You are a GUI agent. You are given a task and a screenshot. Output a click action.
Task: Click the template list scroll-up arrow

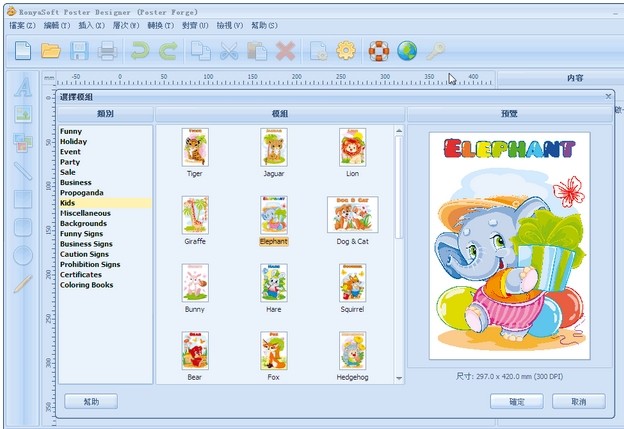click(x=399, y=131)
